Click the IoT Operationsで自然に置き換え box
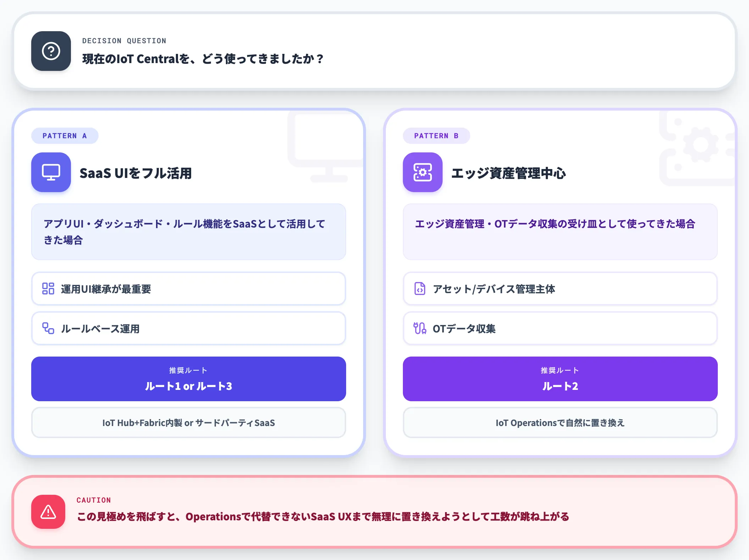 point(560,422)
